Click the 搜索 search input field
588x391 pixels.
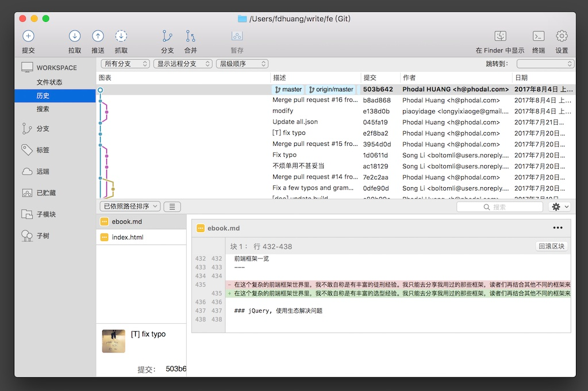pyautogui.click(x=499, y=207)
